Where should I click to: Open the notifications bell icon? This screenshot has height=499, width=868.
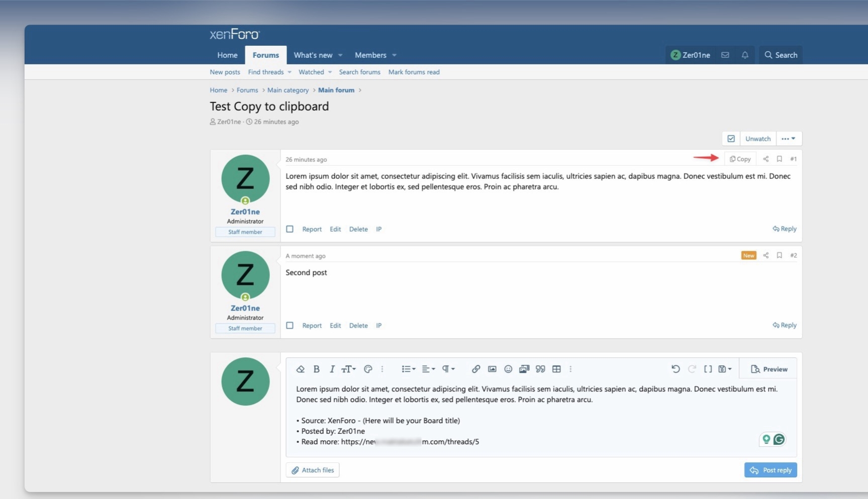click(745, 55)
